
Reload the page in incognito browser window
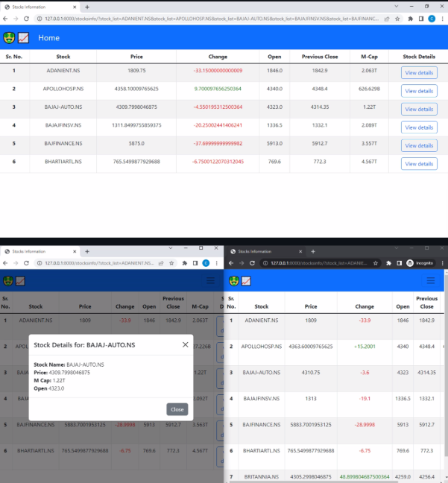pos(253,263)
